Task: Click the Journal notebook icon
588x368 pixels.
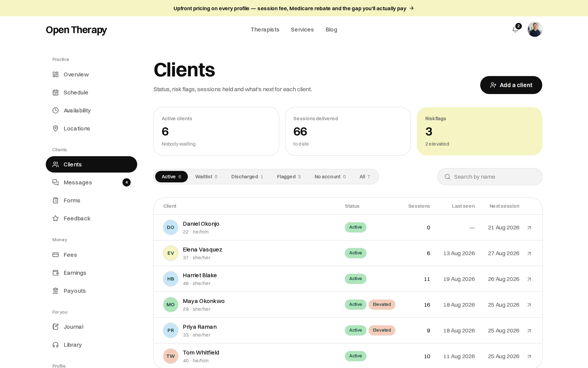Action: 56,327
